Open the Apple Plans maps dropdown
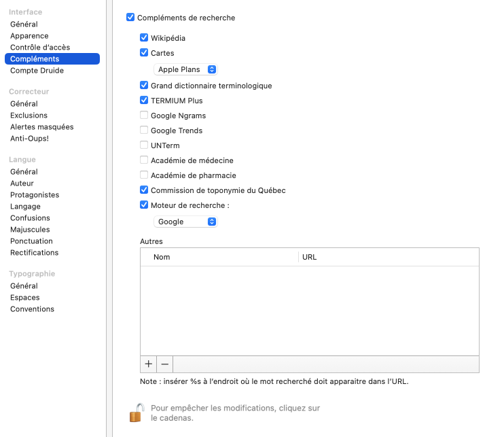Screen dimensions: 504x437 (x=185, y=69)
